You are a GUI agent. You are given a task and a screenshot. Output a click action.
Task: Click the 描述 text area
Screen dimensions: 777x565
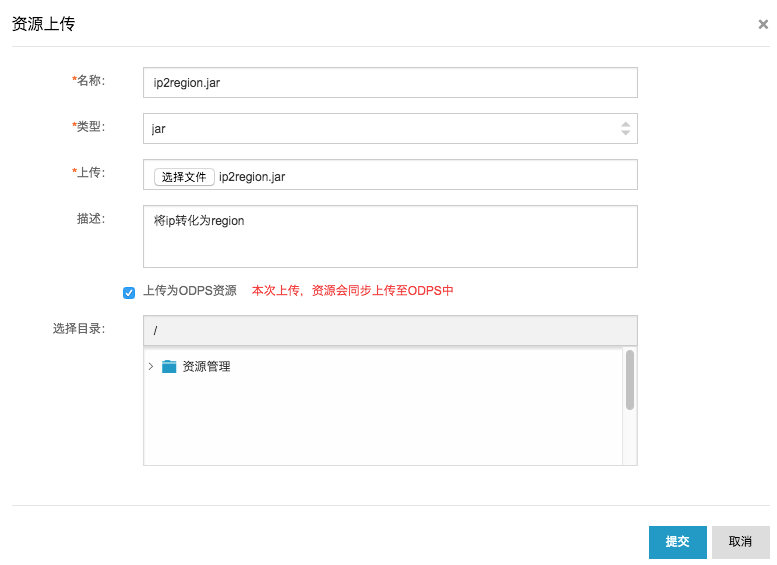(390, 236)
